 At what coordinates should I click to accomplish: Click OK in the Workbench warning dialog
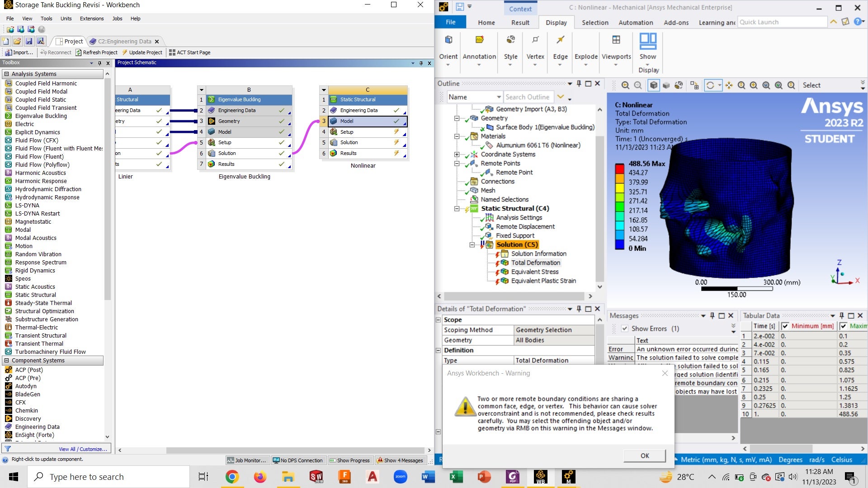click(645, 455)
